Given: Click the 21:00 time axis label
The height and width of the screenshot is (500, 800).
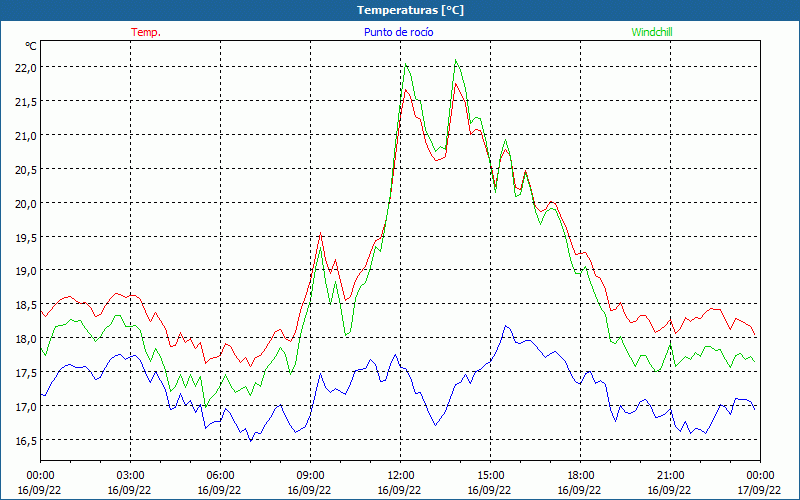Looking at the screenshot, I should click(670, 476).
